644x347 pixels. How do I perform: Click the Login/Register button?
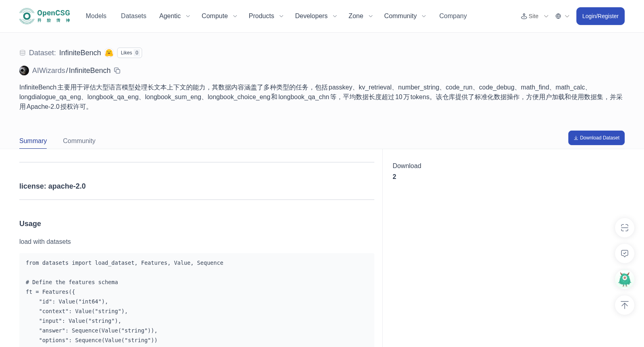point(600,16)
